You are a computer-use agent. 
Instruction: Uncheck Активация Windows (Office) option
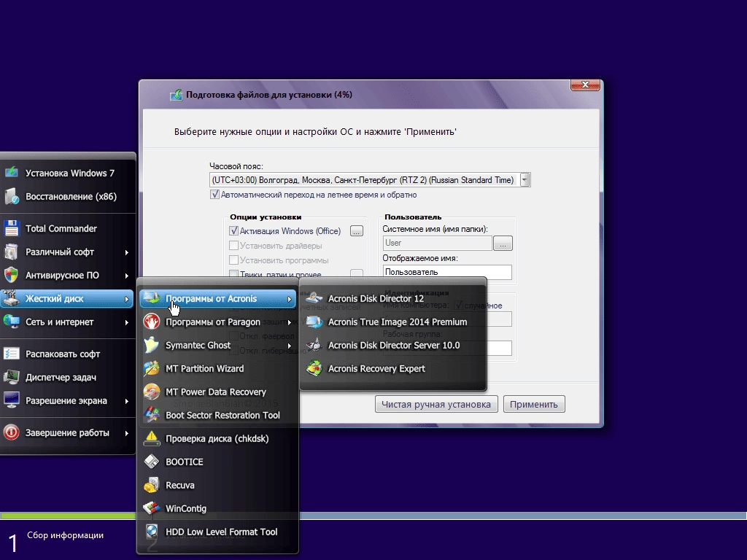pos(233,231)
